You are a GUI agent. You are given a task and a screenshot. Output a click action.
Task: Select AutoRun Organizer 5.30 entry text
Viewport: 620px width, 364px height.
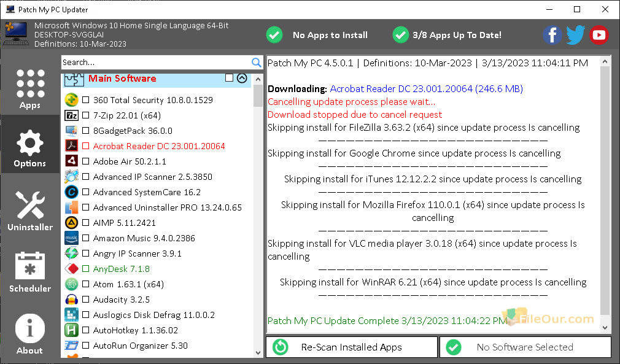141,346
